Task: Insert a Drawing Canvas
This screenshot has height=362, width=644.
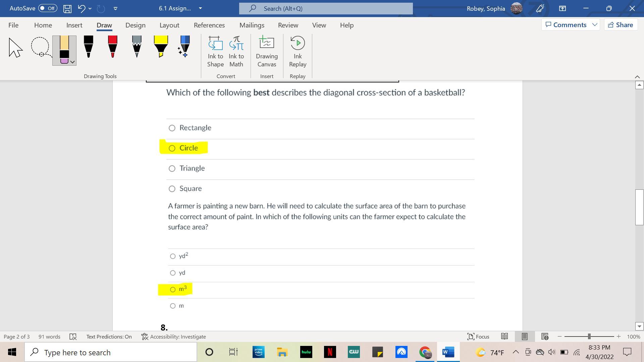Action: pyautogui.click(x=267, y=52)
